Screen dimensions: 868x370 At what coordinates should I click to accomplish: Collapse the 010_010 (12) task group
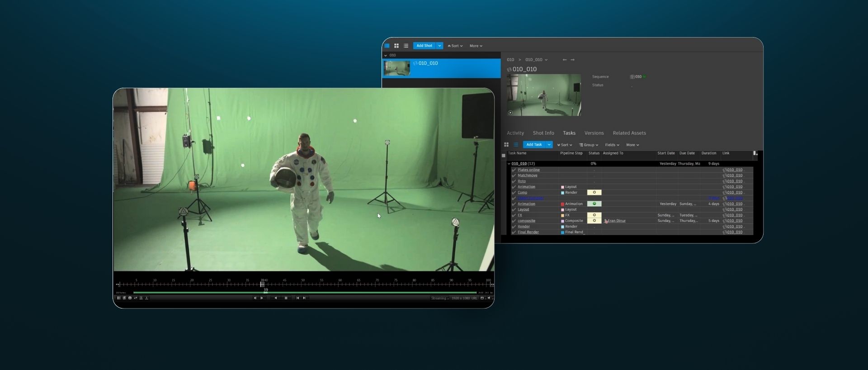tap(509, 164)
